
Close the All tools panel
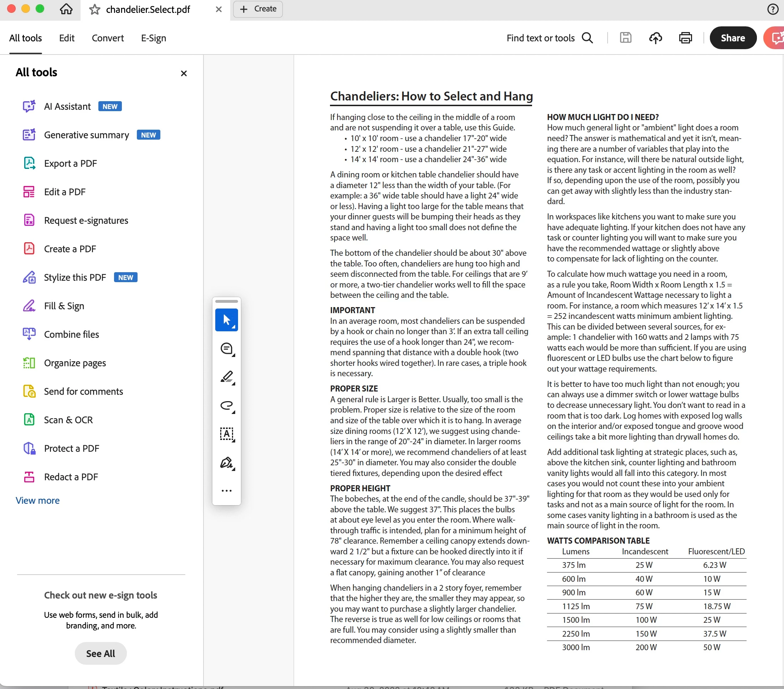(184, 73)
